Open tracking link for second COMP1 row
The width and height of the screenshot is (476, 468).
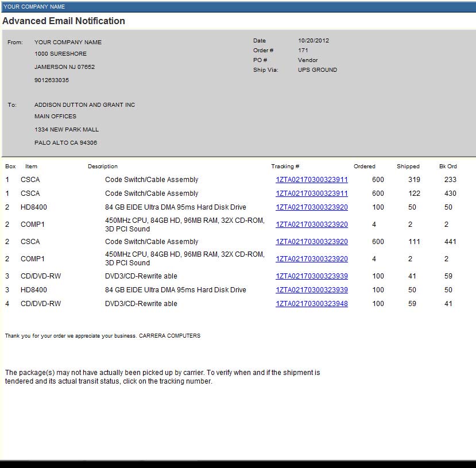tap(311, 259)
